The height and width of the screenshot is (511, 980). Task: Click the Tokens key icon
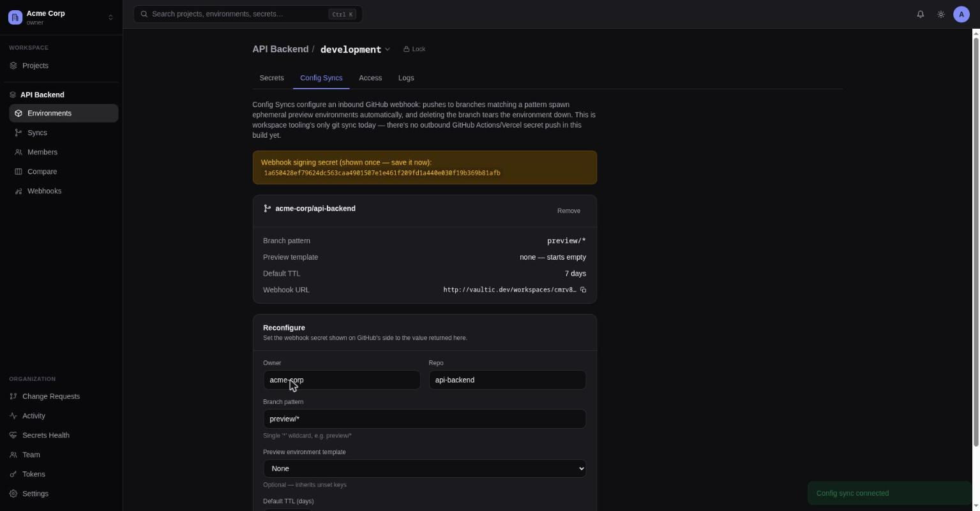click(x=13, y=474)
